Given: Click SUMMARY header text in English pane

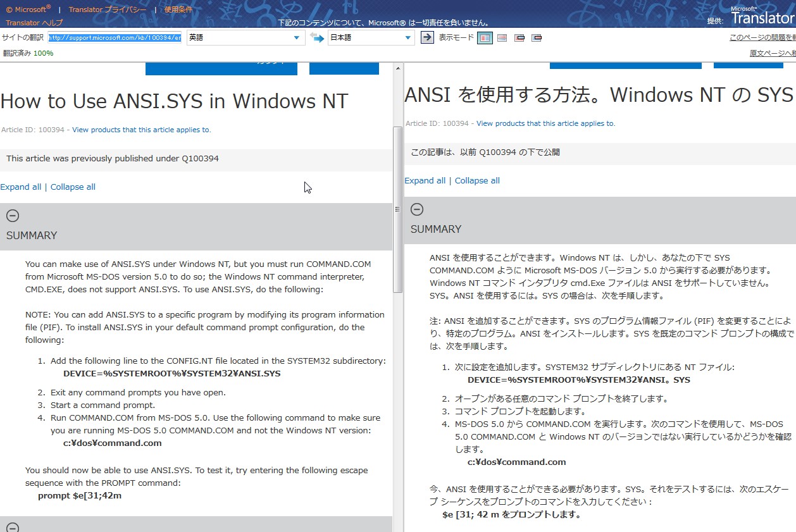Looking at the screenshot, I should (x=32, y=235).
